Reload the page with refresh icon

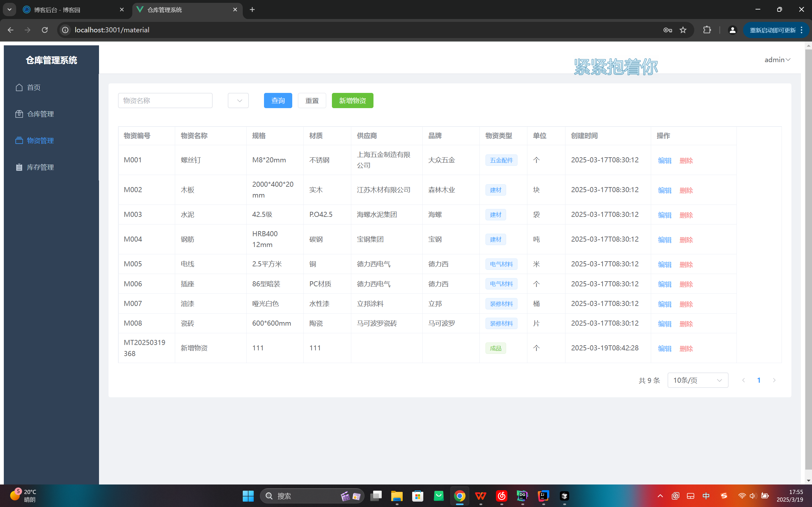[x=45, y=30]
